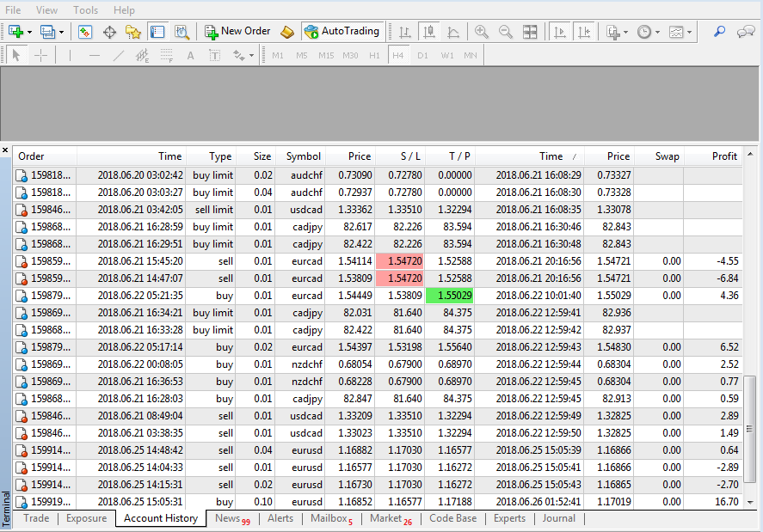The width and height of the screenshot is (763, 532).
Task: Select the text tool (A)
Action: coord(190,56)
